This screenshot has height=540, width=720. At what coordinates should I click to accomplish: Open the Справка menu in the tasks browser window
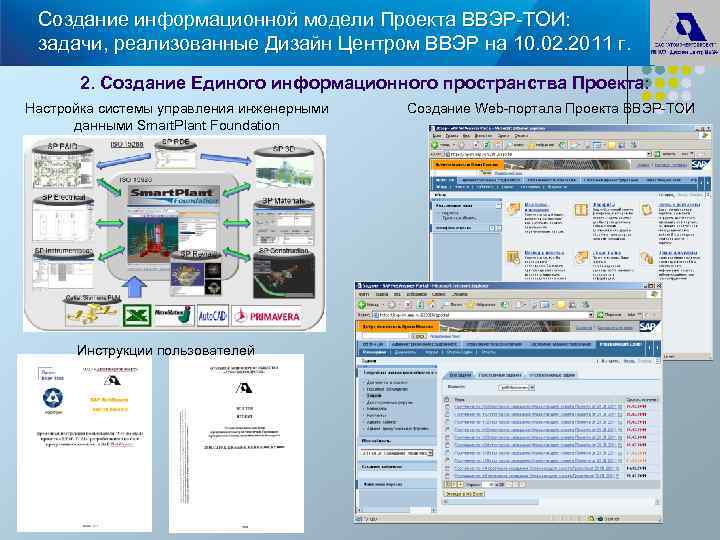point(460,294)
